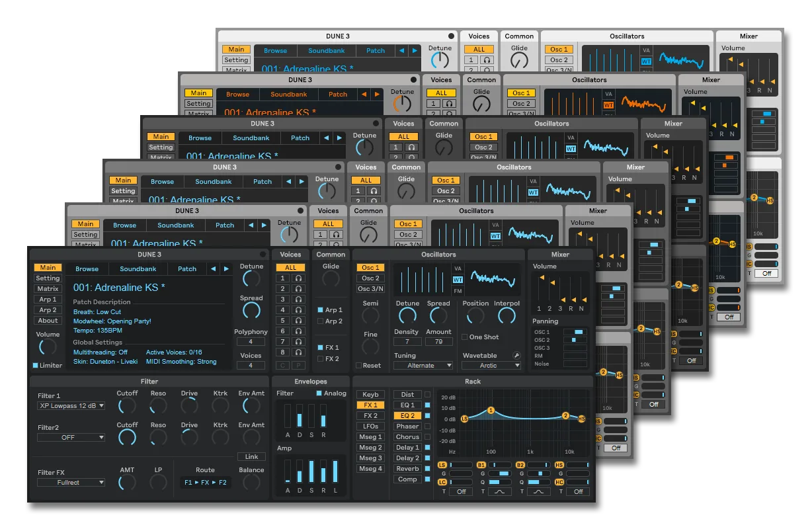
Task: Solo voice 6 headphone icon in front window
Action: (x=300, y=331)
